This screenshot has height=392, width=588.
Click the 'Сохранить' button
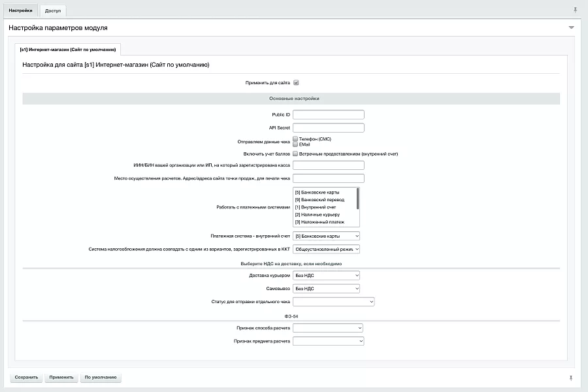point(26,378)
